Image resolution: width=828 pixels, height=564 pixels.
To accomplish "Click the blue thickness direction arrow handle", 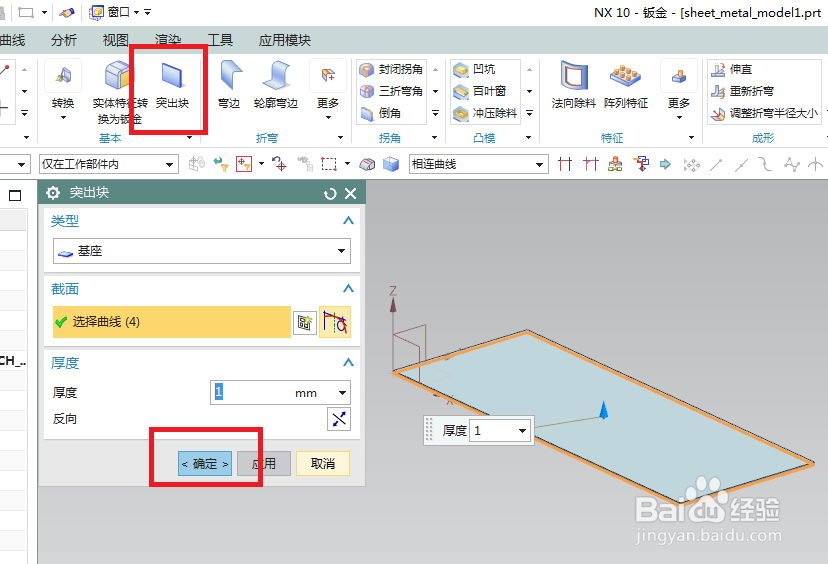I will coord(604,410).
